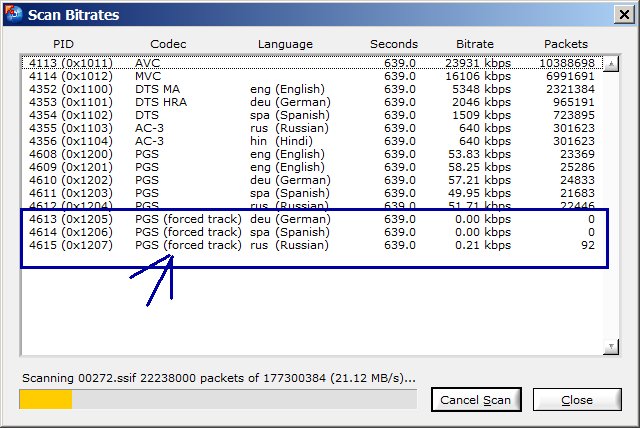Click the 10388698 packets value
640x428 pixels.
click(x=567, y=63)
